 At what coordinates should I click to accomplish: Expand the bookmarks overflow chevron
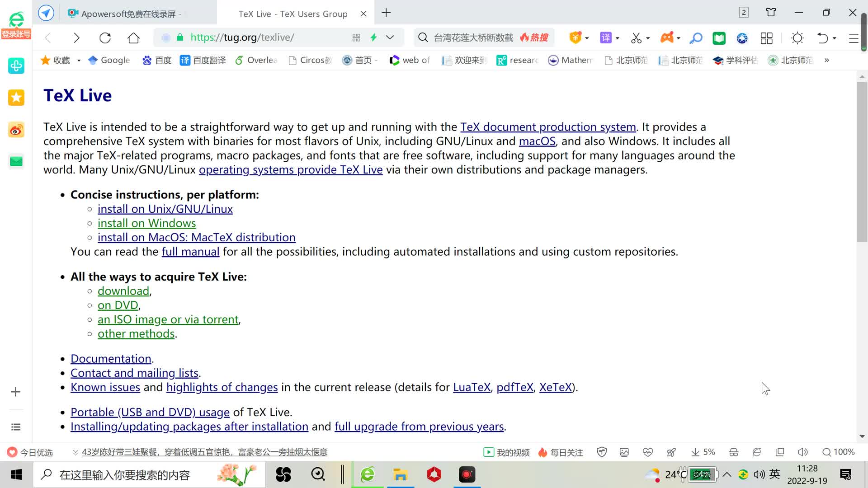[x=826, y=60]
